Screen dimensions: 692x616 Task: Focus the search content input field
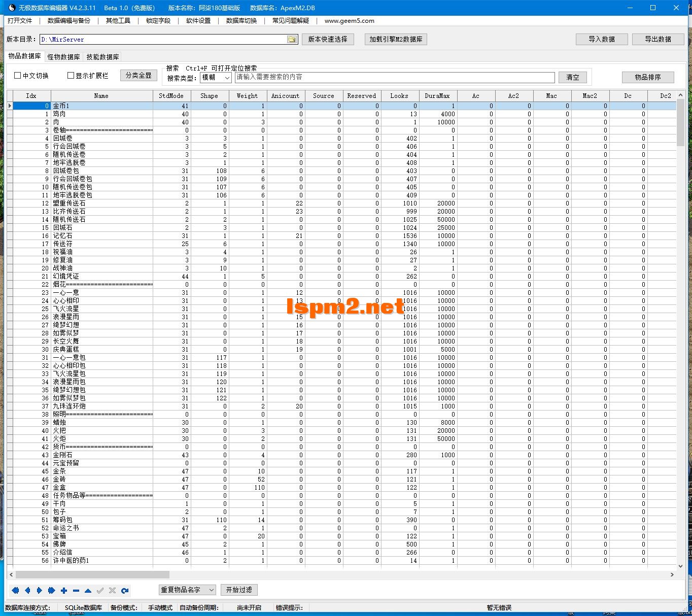click(x=395, y=77)
